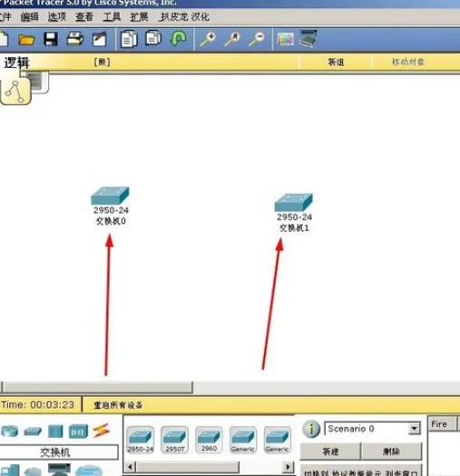Click the 移动对象 button
Screen dimensions: 460x476
tap(408, 62)
